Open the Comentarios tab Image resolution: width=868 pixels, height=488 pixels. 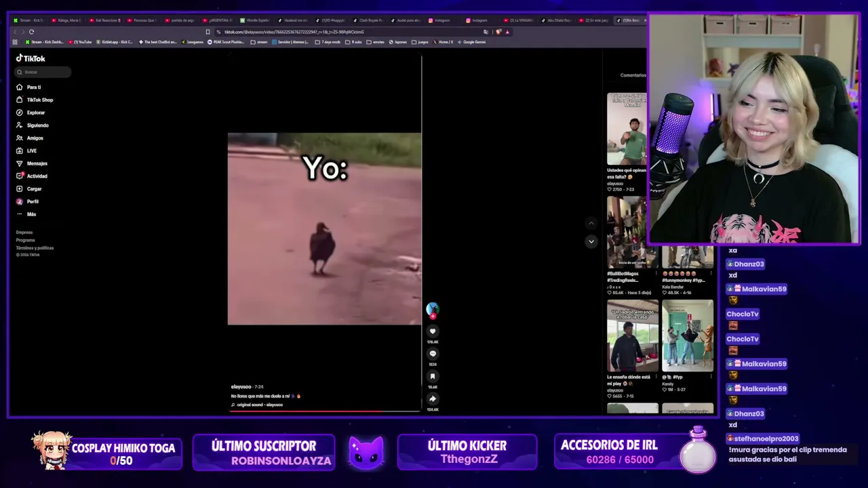tap(633, 75)
